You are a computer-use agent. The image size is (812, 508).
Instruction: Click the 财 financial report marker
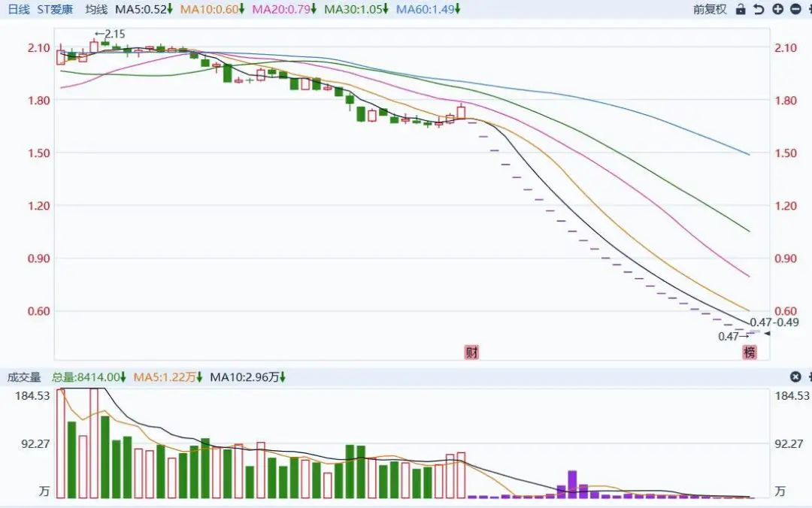coord(471,352)
